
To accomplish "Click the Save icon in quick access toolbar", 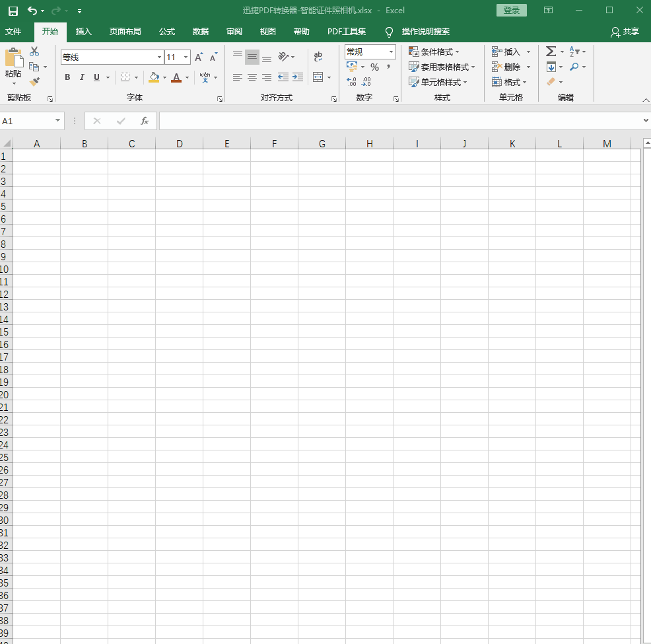I will click(13, 11).
